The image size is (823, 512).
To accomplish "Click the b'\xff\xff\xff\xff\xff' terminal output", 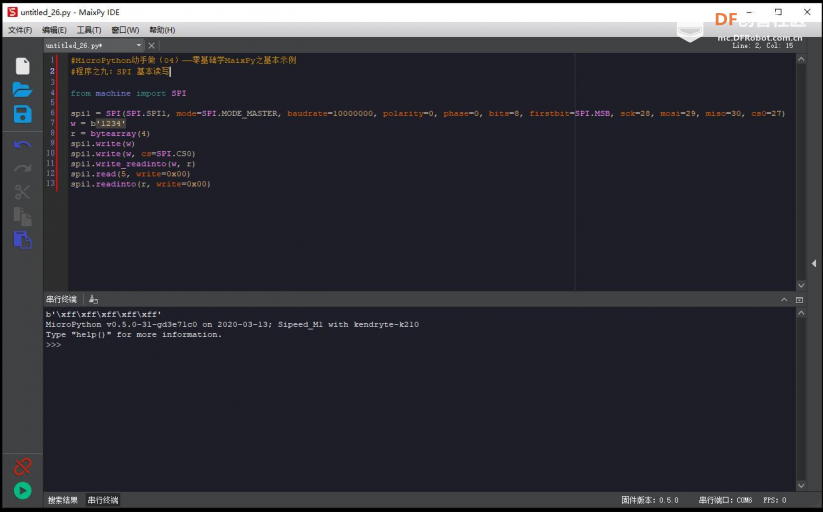I will pos(103,315).
